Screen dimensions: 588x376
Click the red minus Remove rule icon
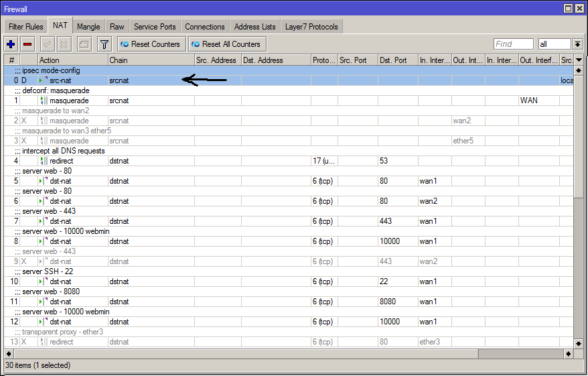(27, 44)
